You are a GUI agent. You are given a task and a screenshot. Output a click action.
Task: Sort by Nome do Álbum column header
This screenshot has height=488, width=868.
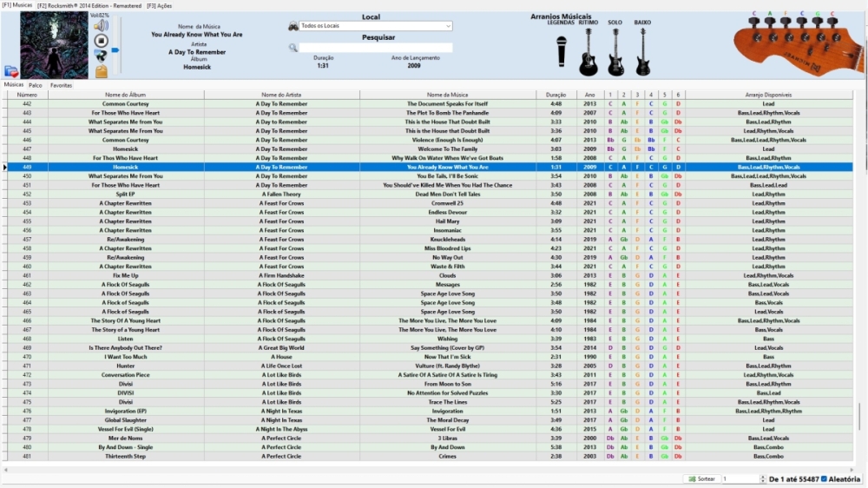point(126,95)
